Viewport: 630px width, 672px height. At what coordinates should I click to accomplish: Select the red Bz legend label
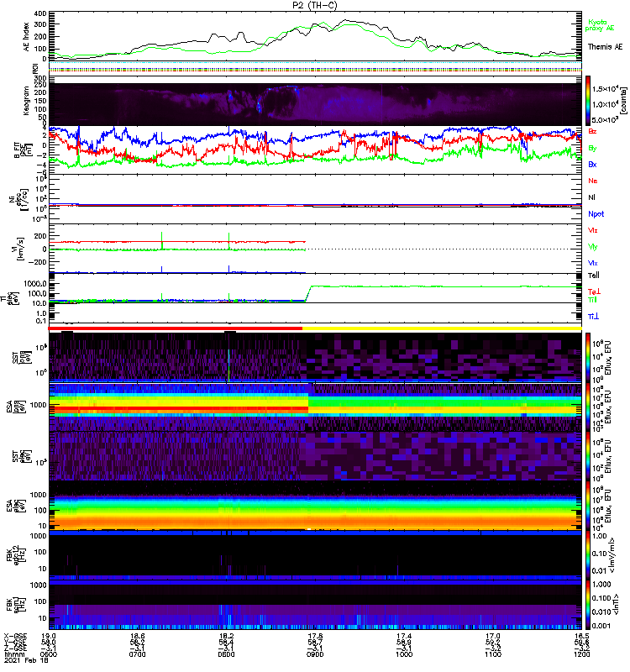592,132
